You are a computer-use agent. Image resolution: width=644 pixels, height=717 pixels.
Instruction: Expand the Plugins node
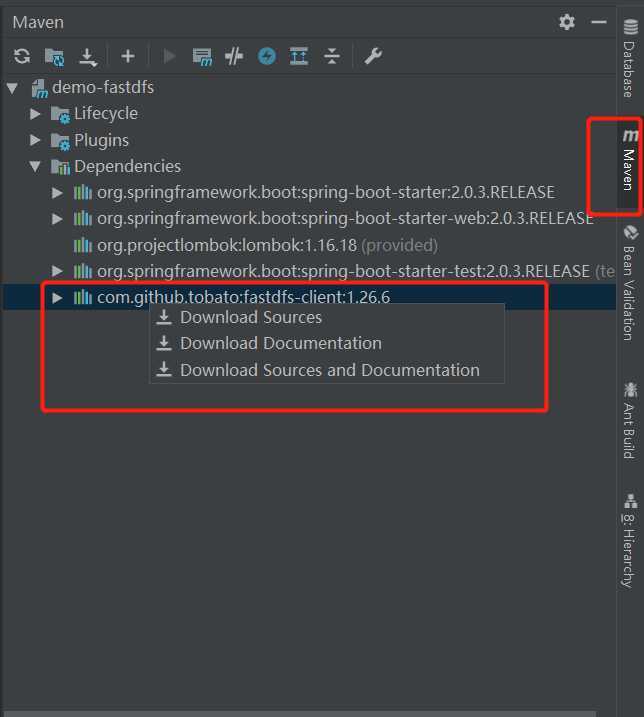pos(35,140)
